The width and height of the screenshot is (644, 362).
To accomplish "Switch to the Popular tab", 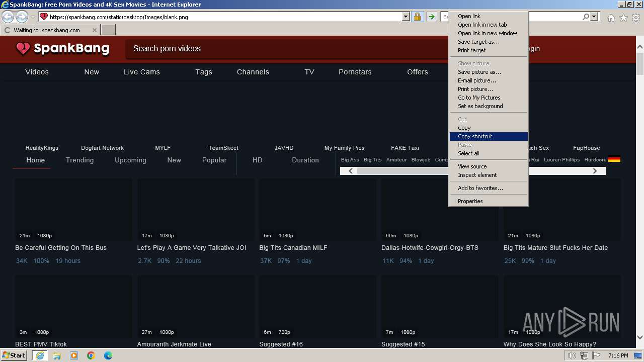I will (x=214, y=160).
